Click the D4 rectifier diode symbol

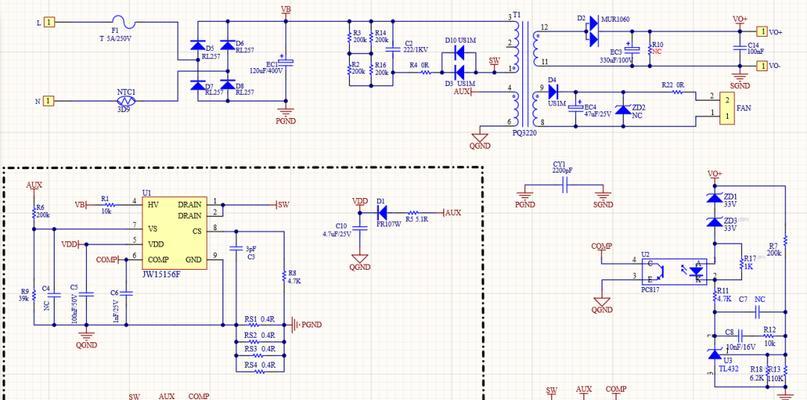click(553, 92)
